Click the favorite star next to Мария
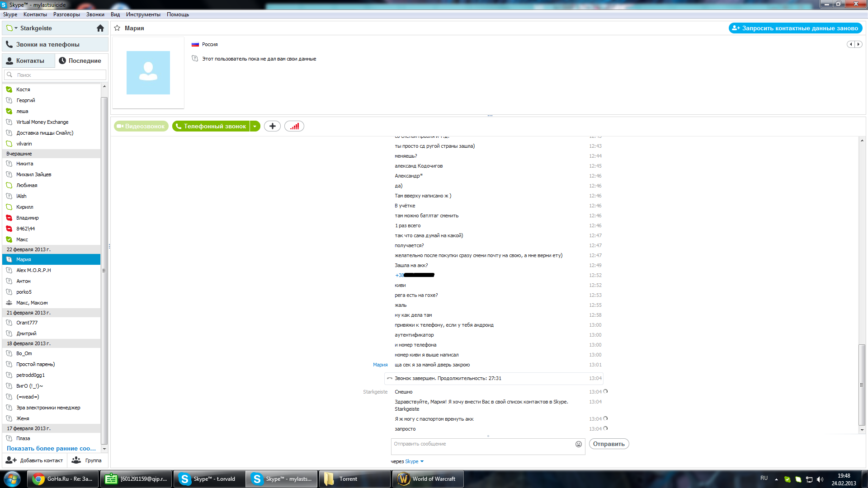The height and width of the screenshot is (488, 868). pos(117,28)
